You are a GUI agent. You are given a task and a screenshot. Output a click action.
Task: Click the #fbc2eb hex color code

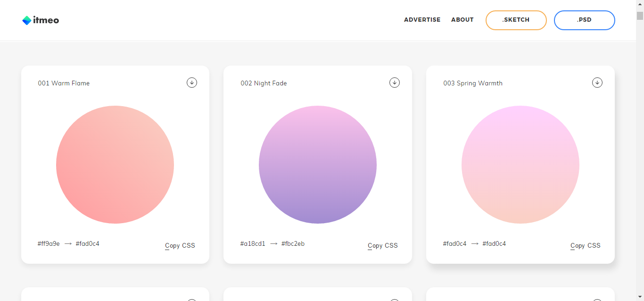[x=293, y=244]
